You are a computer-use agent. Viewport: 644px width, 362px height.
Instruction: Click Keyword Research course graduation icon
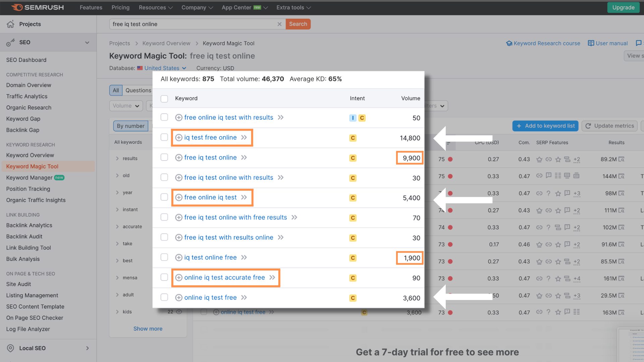(x=509, y=43)
